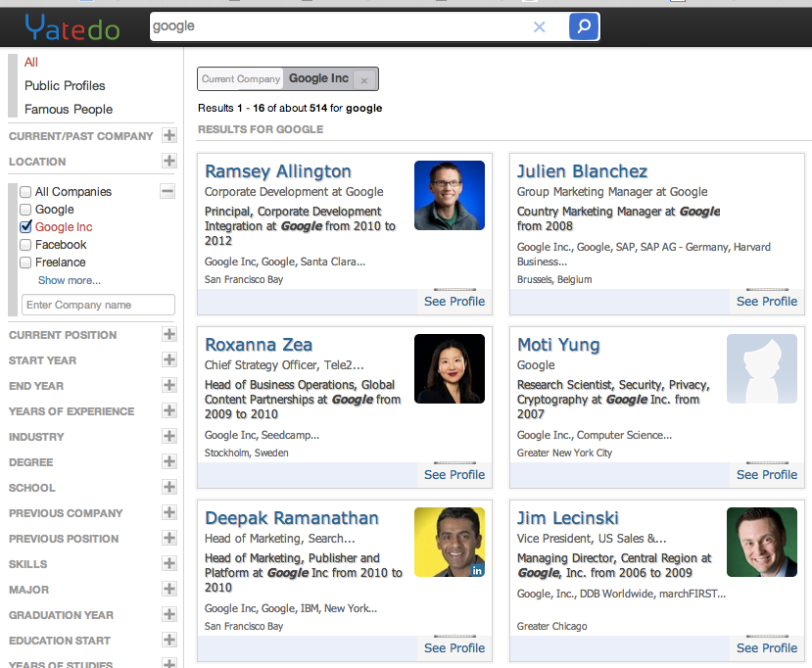Open Deepak Ramanathan's name link
This screenshot has height=668, width=812.
[x=292, y=518]
